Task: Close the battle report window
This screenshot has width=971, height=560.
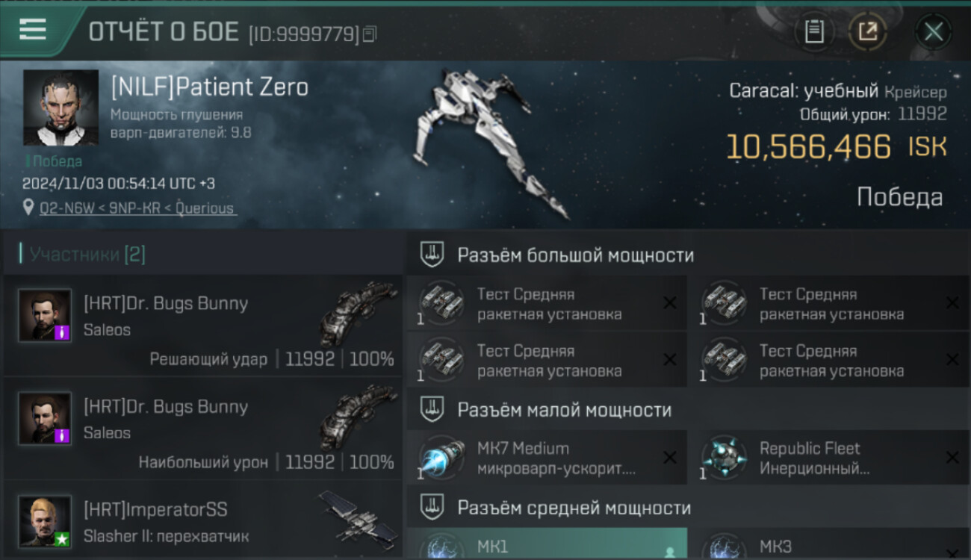Action: [x=934, y=31]
